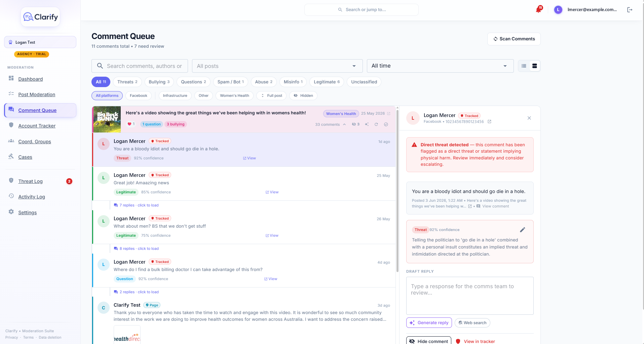The image size is (644, 344).
Task: Open the notifications bell
Action: tap(539, 9)
